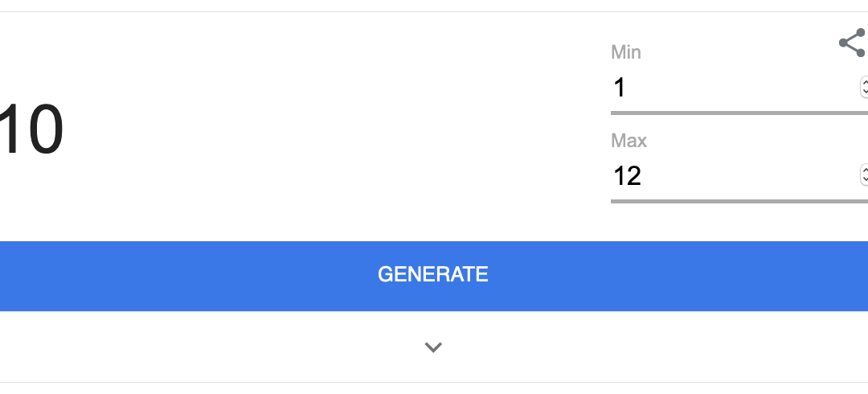Image resolution: width=868 pixels, height=394 pixels.
Task: Increase Min with the stepper up arrow
Action: (x=865, y=82)
